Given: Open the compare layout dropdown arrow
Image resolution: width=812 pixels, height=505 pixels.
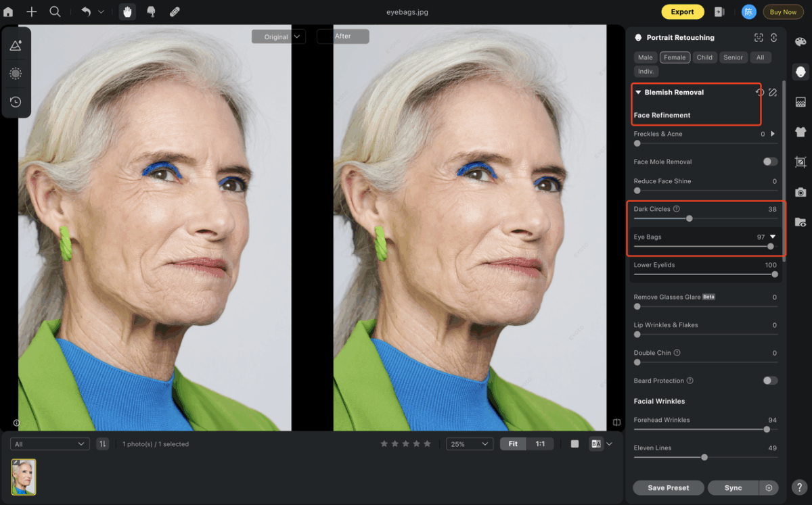Looking at the screenshot, I should tap(609, 444).
